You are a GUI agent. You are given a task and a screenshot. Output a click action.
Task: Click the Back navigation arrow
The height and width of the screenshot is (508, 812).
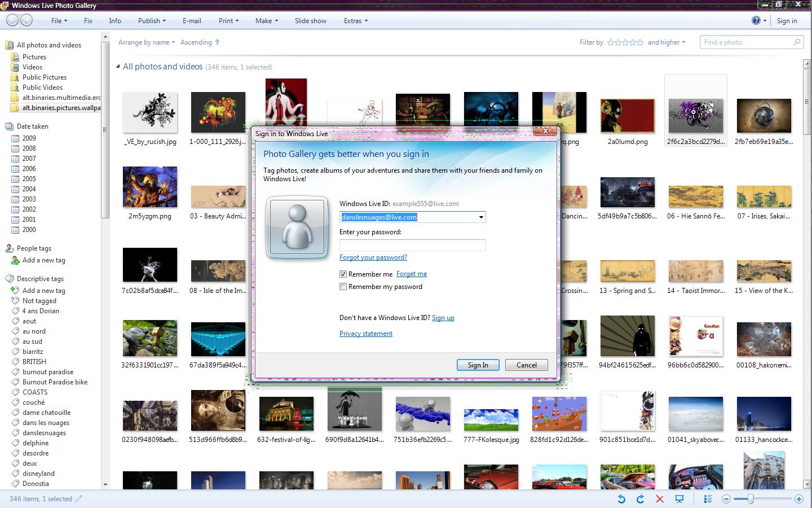pyautogui.click(x=12, y=20)
